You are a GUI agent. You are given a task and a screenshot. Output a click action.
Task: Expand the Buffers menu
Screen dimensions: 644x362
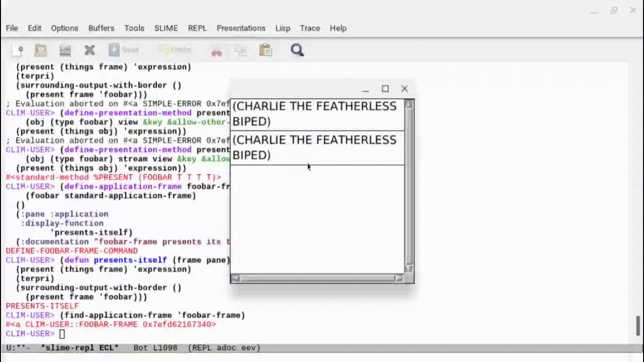click(101, 28)
